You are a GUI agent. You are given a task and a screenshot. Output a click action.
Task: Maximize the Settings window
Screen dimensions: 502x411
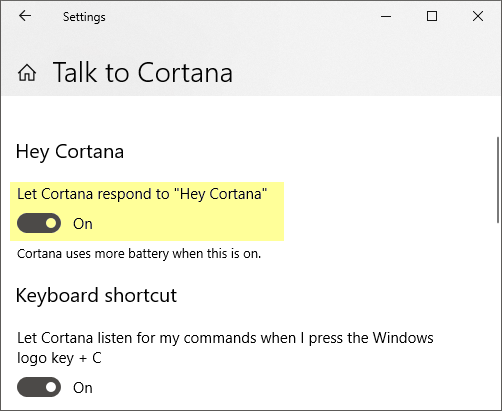click(x=432, y=16)
